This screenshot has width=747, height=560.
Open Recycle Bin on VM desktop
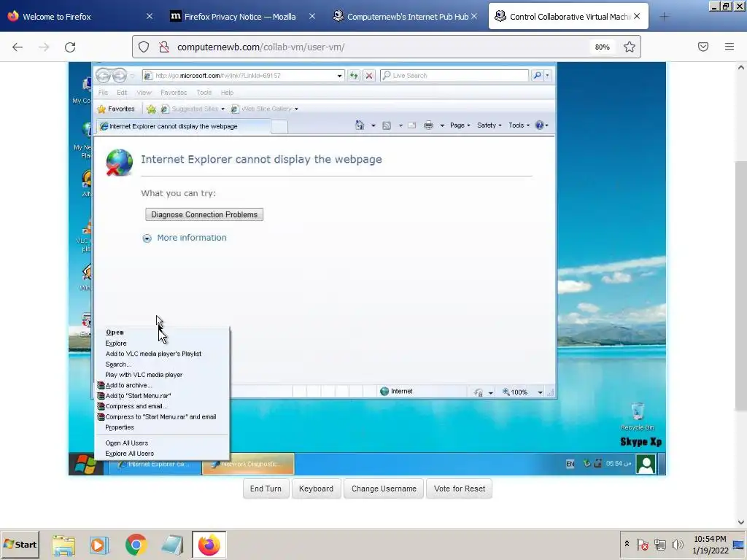click(x=638, y=416)
